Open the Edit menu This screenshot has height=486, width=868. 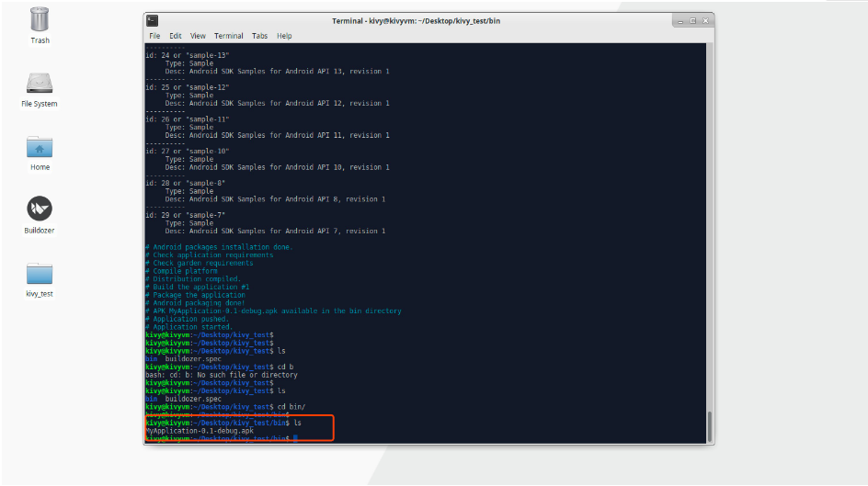click(176, 36)
